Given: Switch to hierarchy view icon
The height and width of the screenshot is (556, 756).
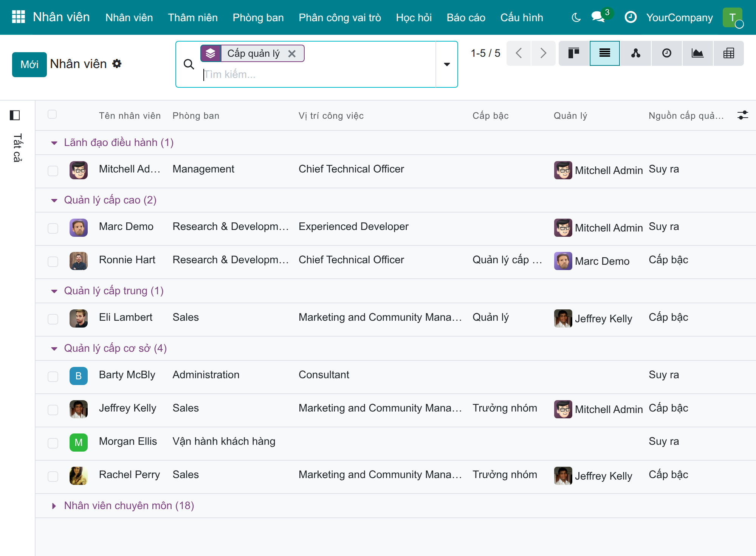Looking at the screenshot, I should point(636,53).
